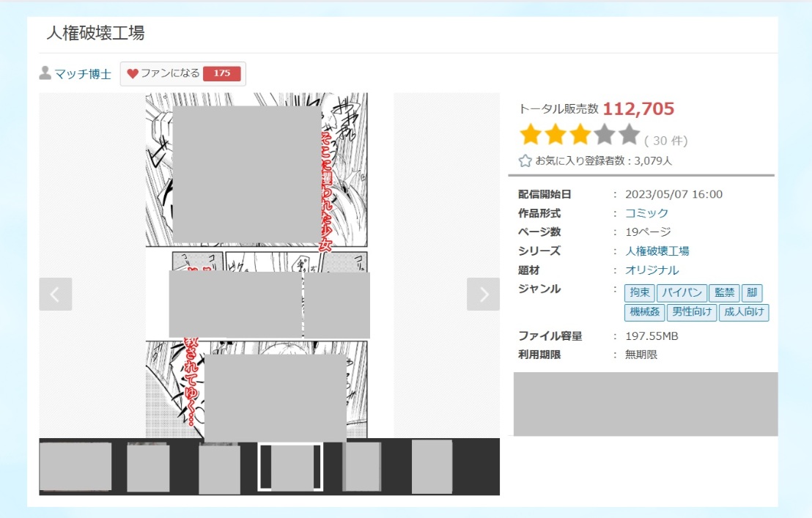Select the 脚 genre tag
Viewport: 812px width, 518px height.
tap(751, 293)
